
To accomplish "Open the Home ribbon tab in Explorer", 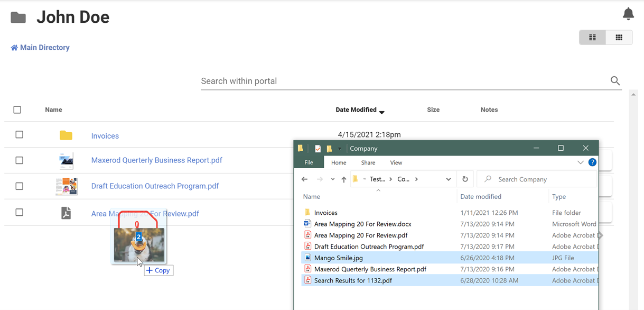I will pos(339,162).
